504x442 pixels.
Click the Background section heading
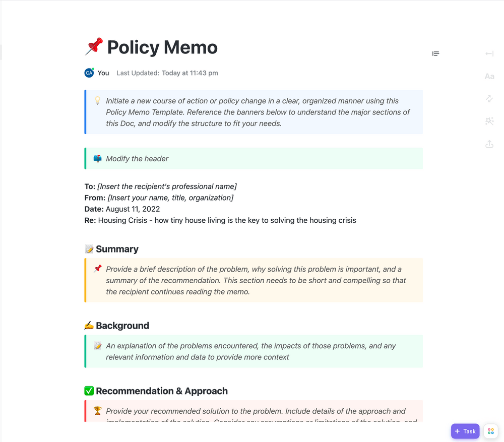122,326
